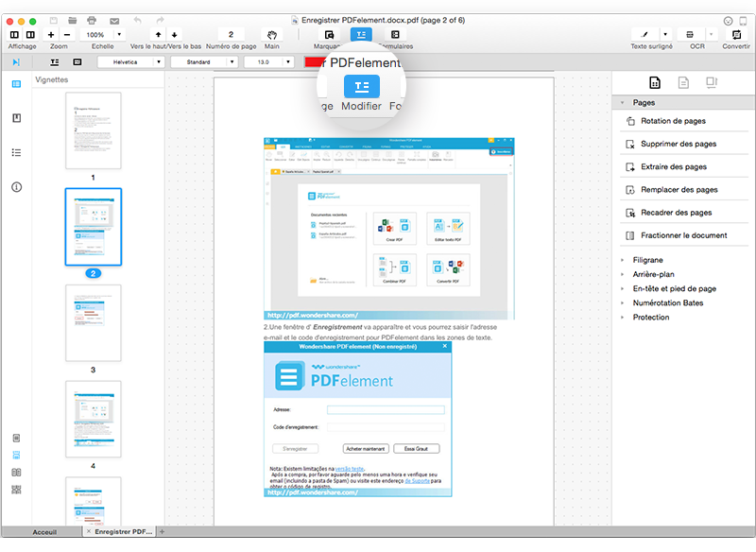The height and width of the screenshot is (552, 756).
Task: Open the OCR options dropdown arrow
Action: click(x=711, y=35)
